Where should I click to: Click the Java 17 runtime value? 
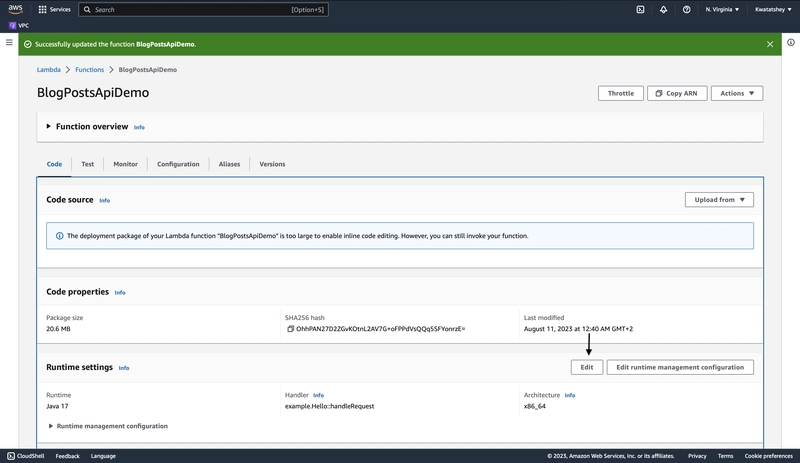click(x=57, y=406)
